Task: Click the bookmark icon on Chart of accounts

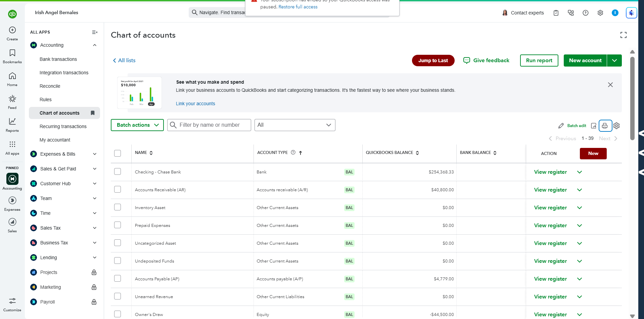Action: click(93, 113)
